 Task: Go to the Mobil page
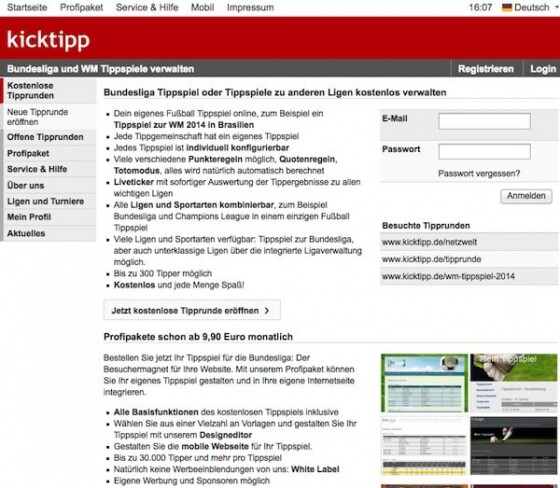[202, 7]
